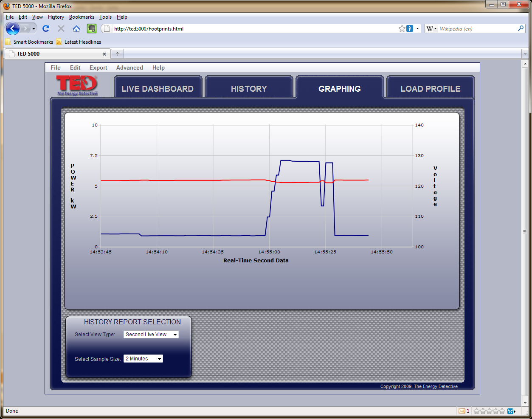Open address bar history dropdown arrow
Screen dimensions: 532x419
[x=417, y=28]
